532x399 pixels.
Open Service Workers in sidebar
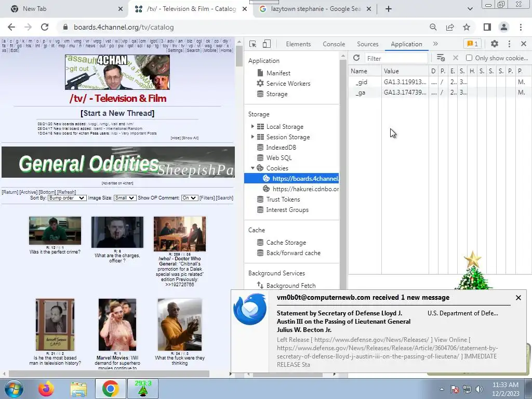[x=288, y=84]
